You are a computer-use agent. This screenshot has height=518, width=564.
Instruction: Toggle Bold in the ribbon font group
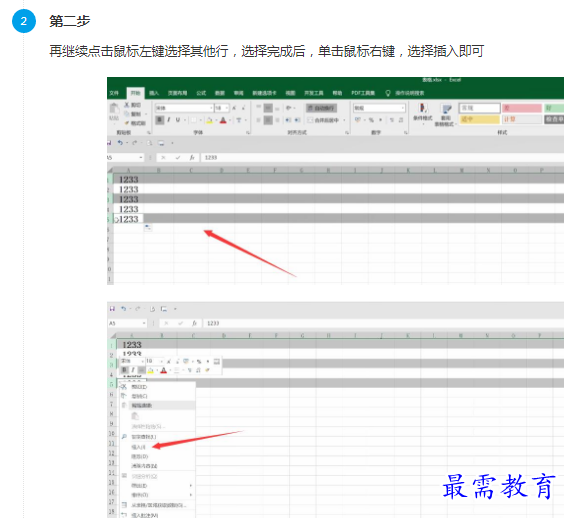pos(159,120)
